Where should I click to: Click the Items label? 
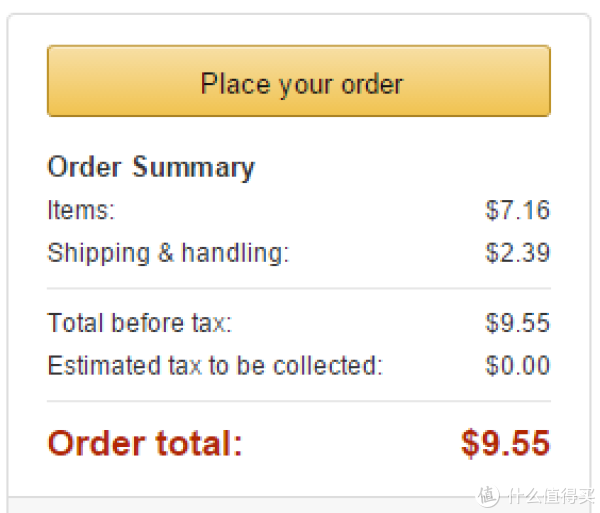(x=81, y=210)
